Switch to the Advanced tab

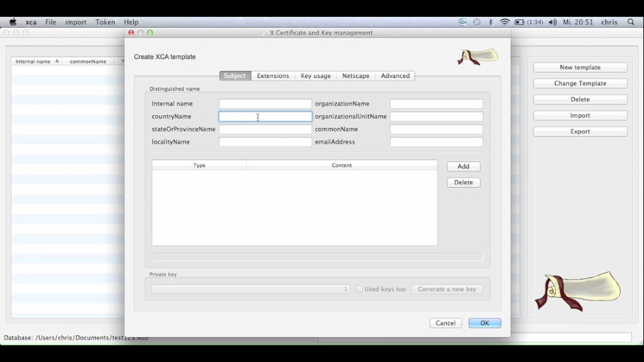395,76
